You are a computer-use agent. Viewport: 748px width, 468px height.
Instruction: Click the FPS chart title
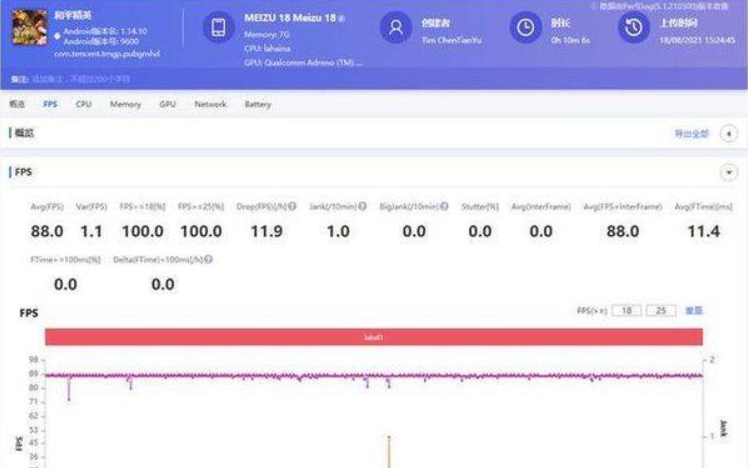pyautogui.click(x=29, y=313)
